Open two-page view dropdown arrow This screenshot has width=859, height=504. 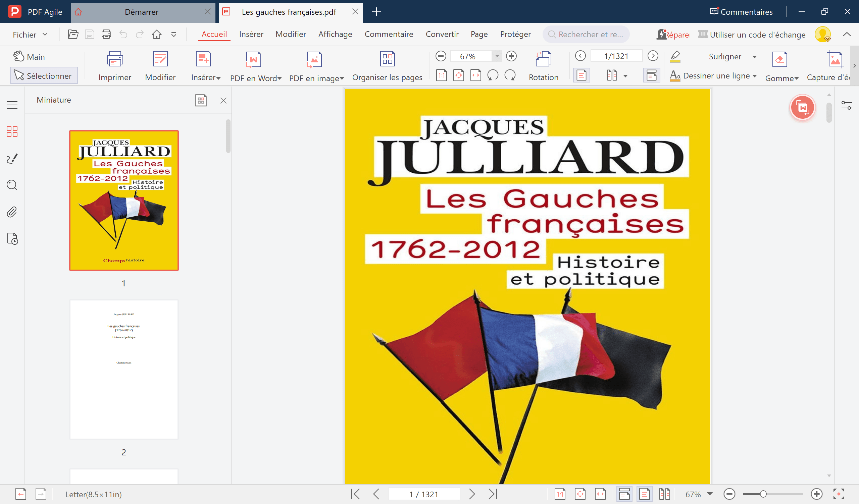pos(625,75)
